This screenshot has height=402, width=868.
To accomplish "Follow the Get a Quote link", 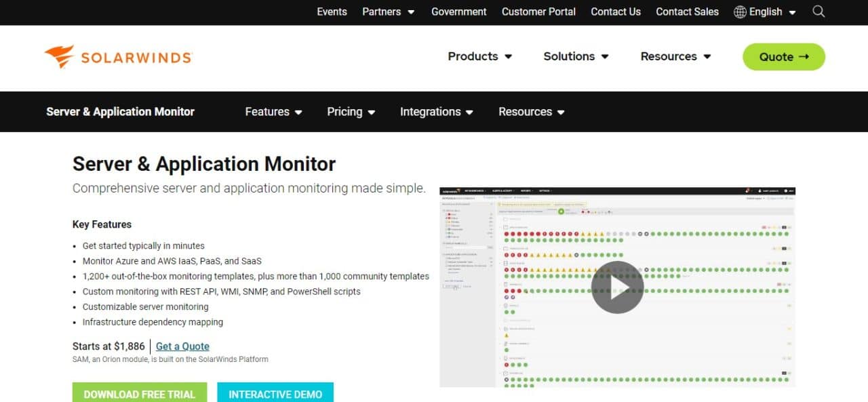I will (182, 346).
